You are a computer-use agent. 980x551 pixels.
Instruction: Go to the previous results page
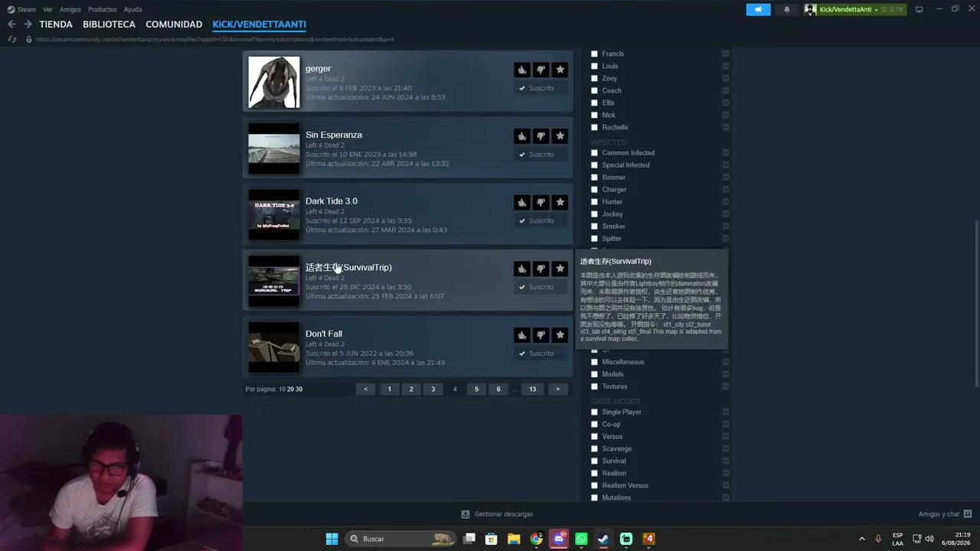click(x=365, y=389)
